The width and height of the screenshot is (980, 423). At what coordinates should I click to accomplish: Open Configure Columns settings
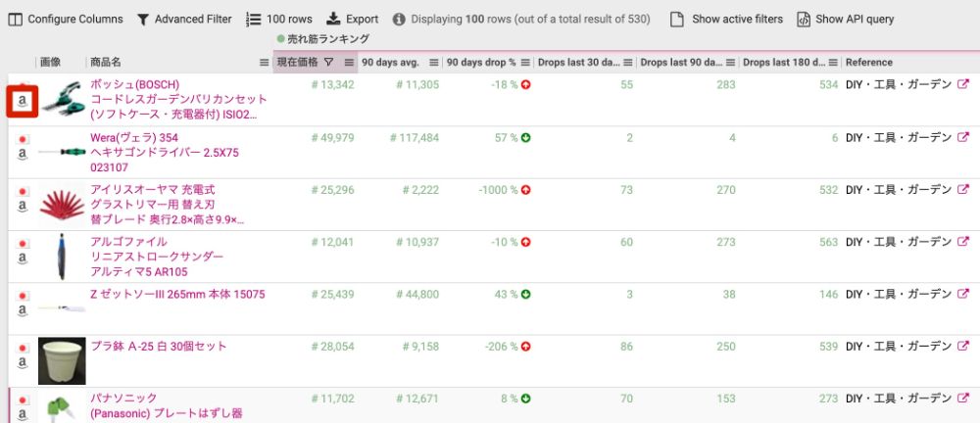66,20
